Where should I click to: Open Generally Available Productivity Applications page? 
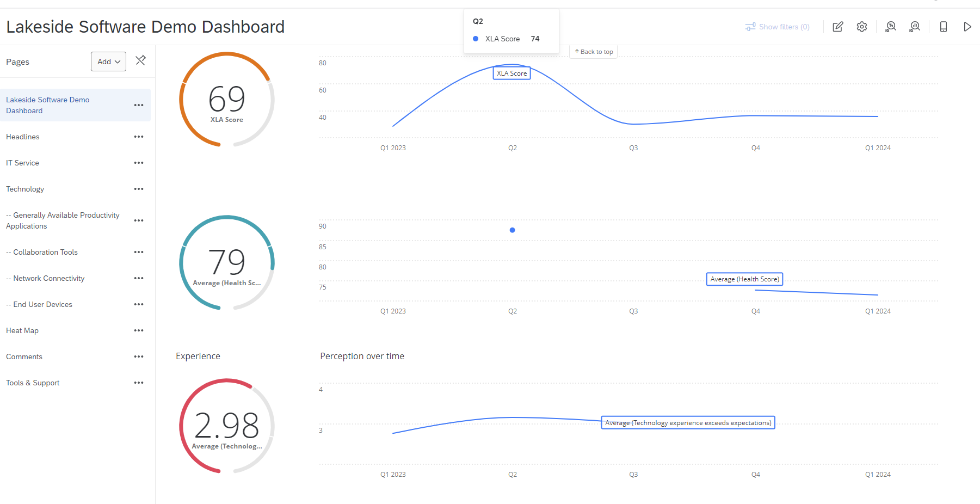[63, 220]
